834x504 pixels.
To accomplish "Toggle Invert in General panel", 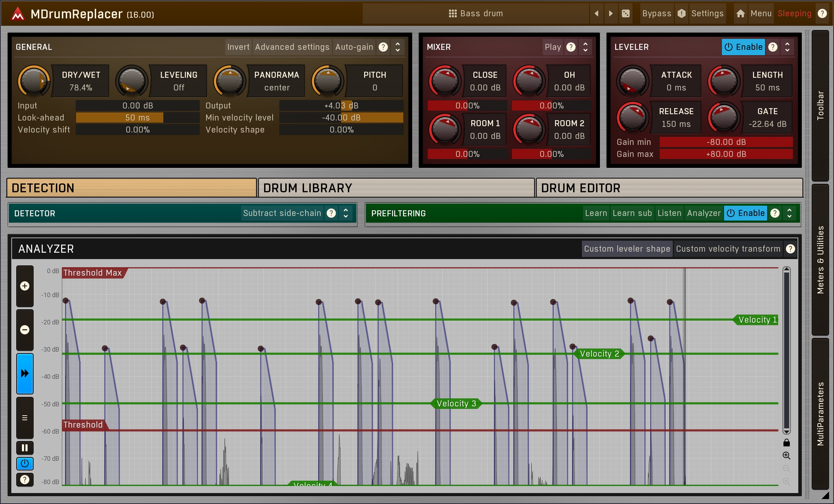I will [238, 47].
